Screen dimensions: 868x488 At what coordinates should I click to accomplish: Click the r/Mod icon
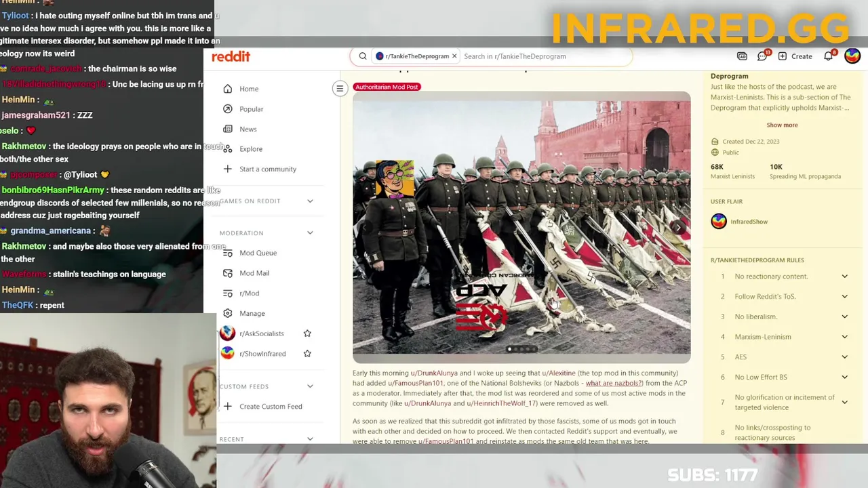(227, 293)
